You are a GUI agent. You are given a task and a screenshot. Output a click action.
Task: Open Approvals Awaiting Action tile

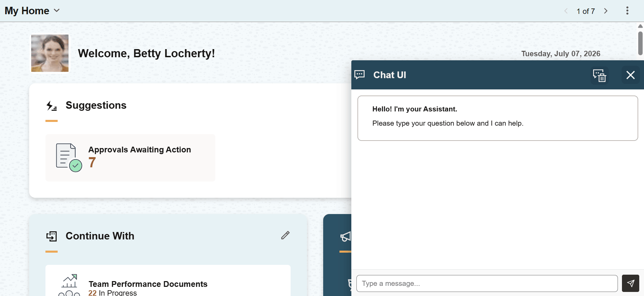(130, 158)
